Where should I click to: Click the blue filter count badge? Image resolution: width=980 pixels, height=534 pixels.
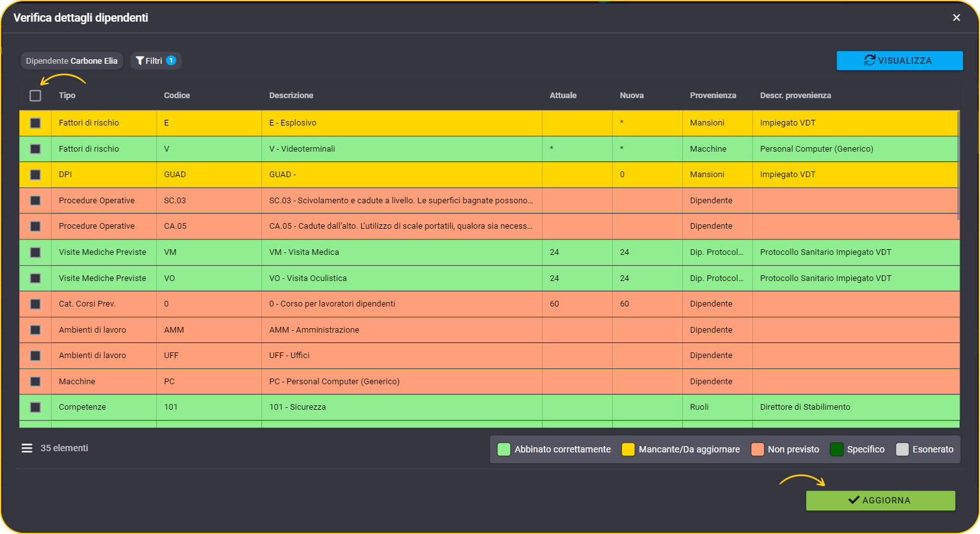[x=171, y=61]
